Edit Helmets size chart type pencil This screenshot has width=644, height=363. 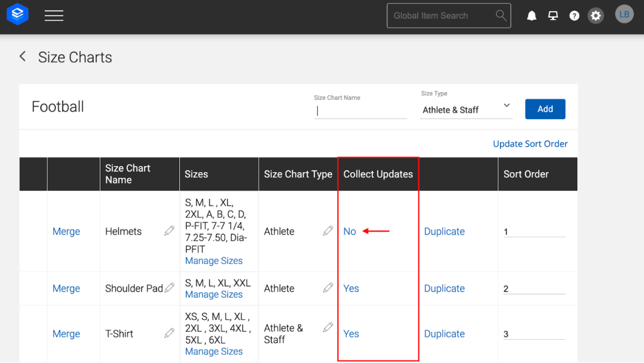click(x=328, y=230)
